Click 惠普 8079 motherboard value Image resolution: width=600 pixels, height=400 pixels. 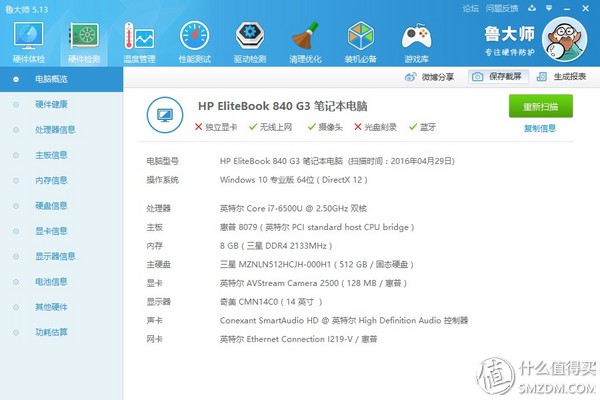tap(317, 227)
